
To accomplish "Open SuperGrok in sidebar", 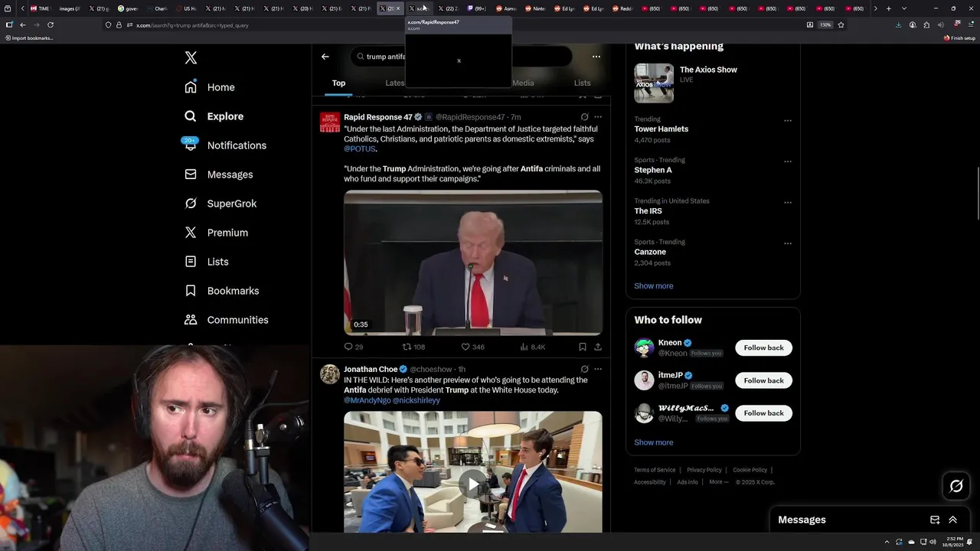I will point(220,204).
